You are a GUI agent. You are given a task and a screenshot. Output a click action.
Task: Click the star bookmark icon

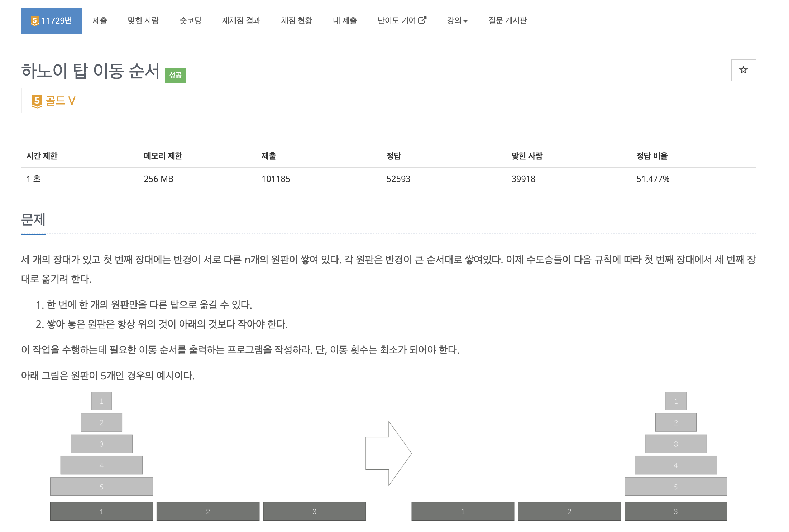[743, 70]
